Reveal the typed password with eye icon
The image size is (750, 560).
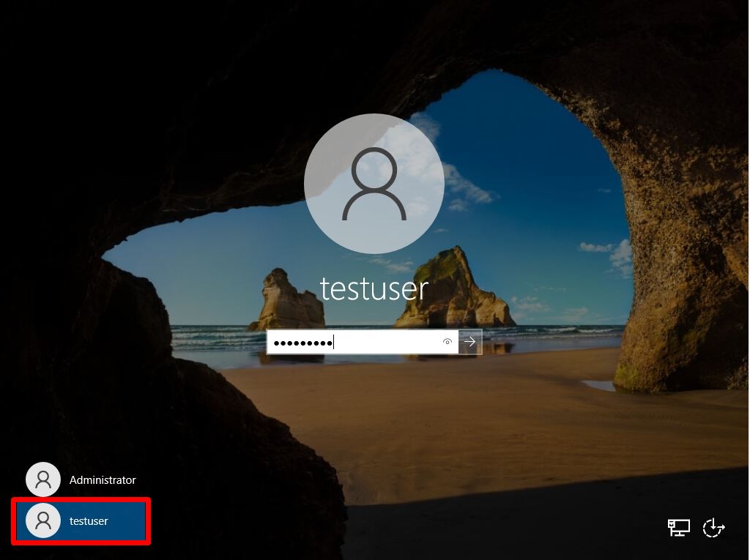(x=448, y=341)
